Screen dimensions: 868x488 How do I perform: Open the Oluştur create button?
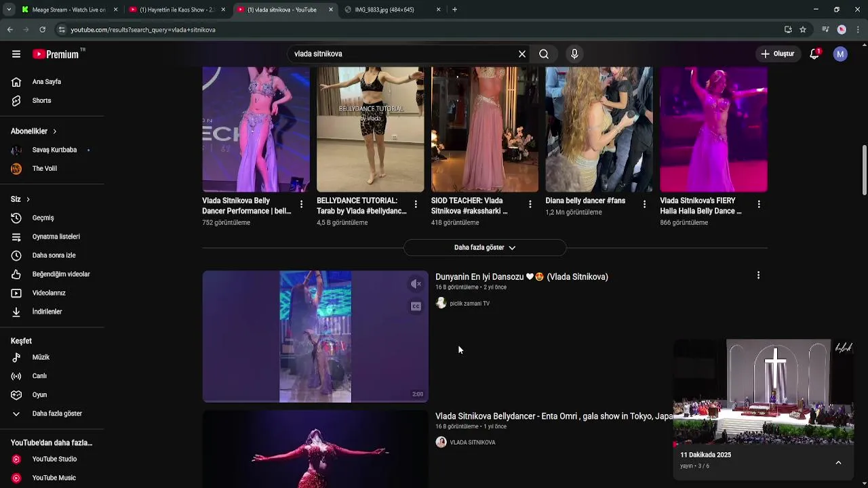(x=777, y=54)
